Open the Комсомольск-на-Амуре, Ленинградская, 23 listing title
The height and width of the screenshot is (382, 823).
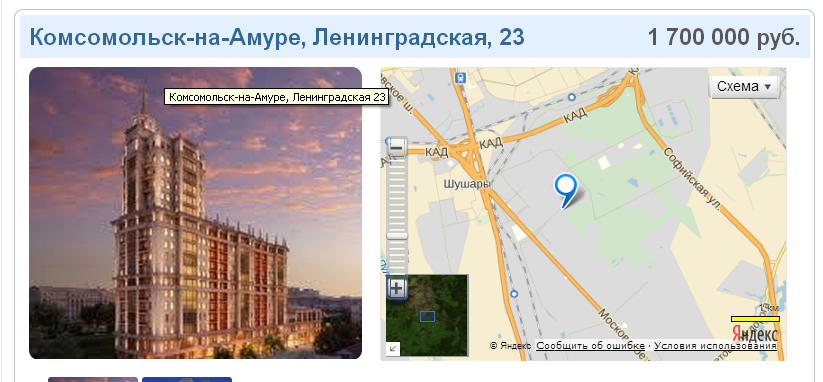(277, 37)
